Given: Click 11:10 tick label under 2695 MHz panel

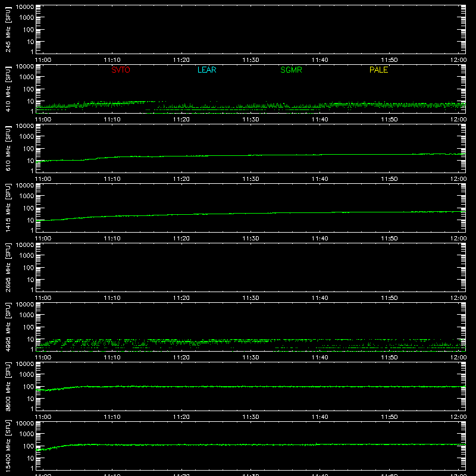Looking at the screenshot, I should [112, 298].
